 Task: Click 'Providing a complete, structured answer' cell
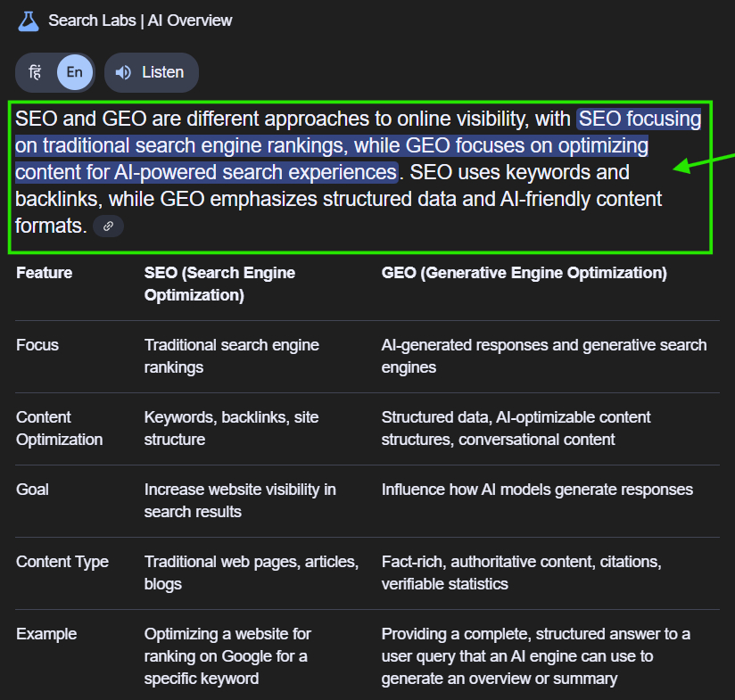(536, 656)
